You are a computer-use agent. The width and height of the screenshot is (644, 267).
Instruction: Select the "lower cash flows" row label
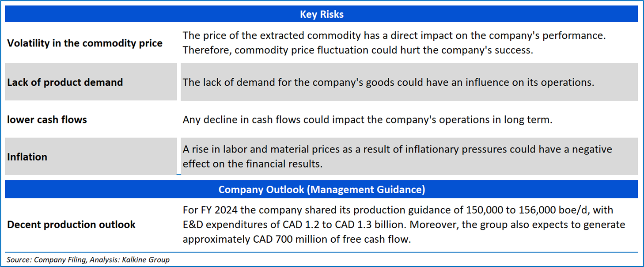coord(47,120)
